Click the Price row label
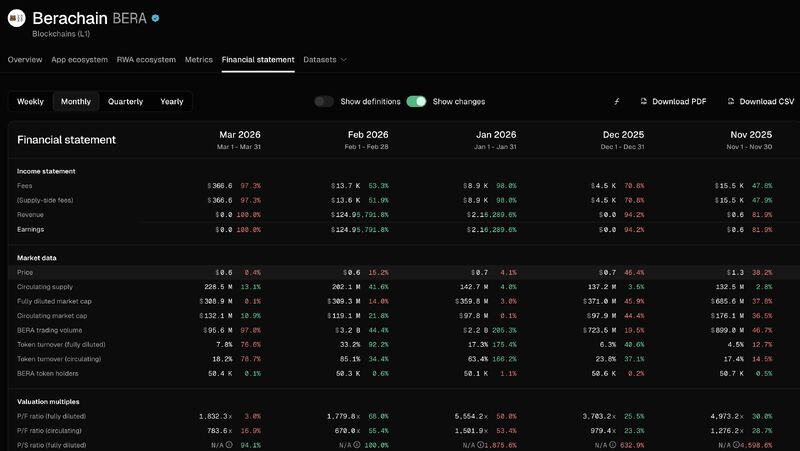The image size is (800, 451). tap(25, 272)
